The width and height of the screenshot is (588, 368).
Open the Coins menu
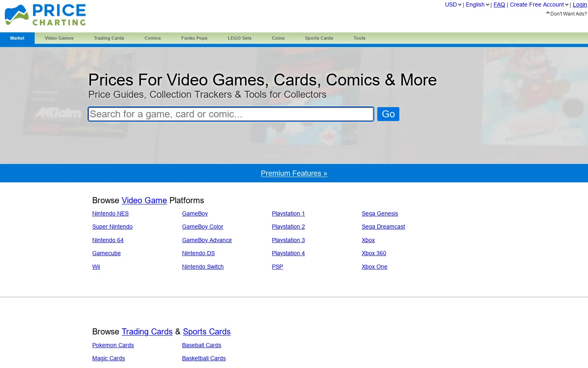[x=278, y=38]
